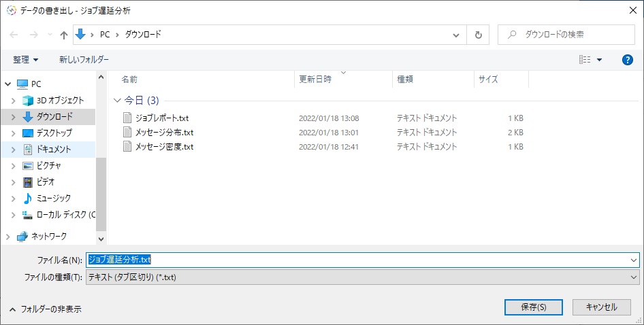The height and width of the screenshot is (325, 644).
Task: Go up one folder level
Action: click(x=64, y=35)
